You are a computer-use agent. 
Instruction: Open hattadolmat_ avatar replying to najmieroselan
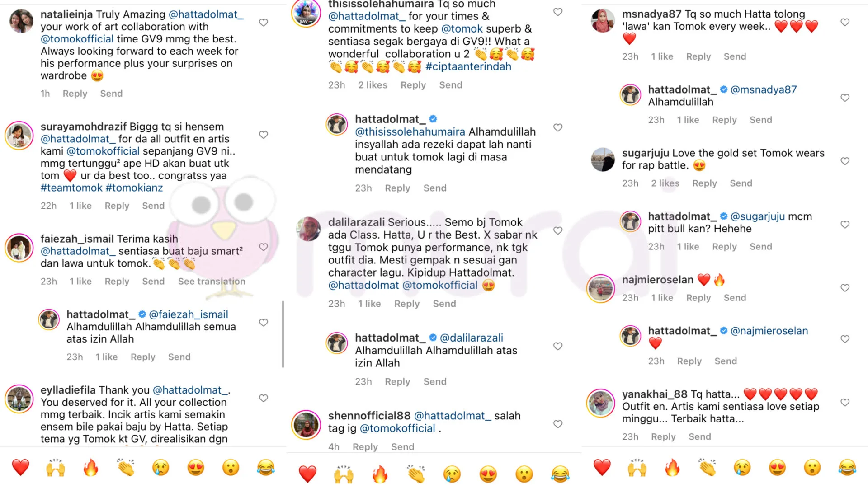point(630,336)
